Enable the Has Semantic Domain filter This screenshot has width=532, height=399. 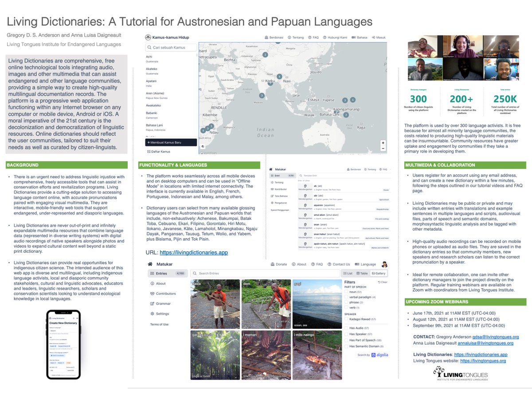click(347, 346)
